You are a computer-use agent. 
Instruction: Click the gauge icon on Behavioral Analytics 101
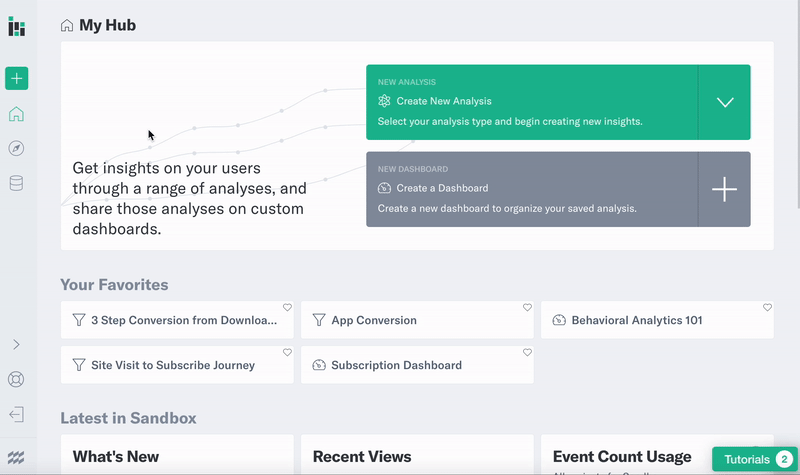click(559, 320)
